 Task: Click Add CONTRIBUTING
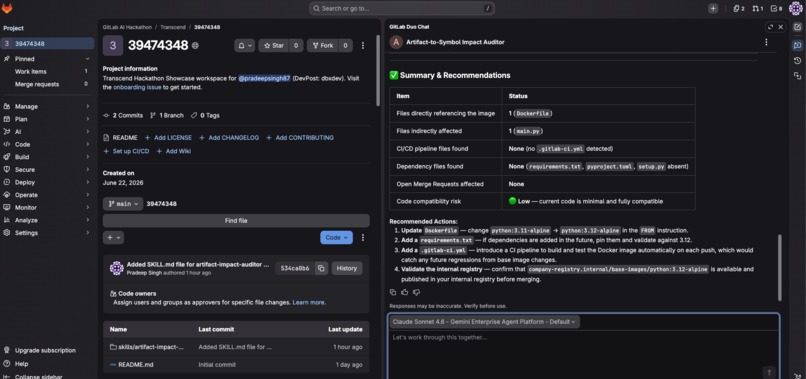pos(300,138)
